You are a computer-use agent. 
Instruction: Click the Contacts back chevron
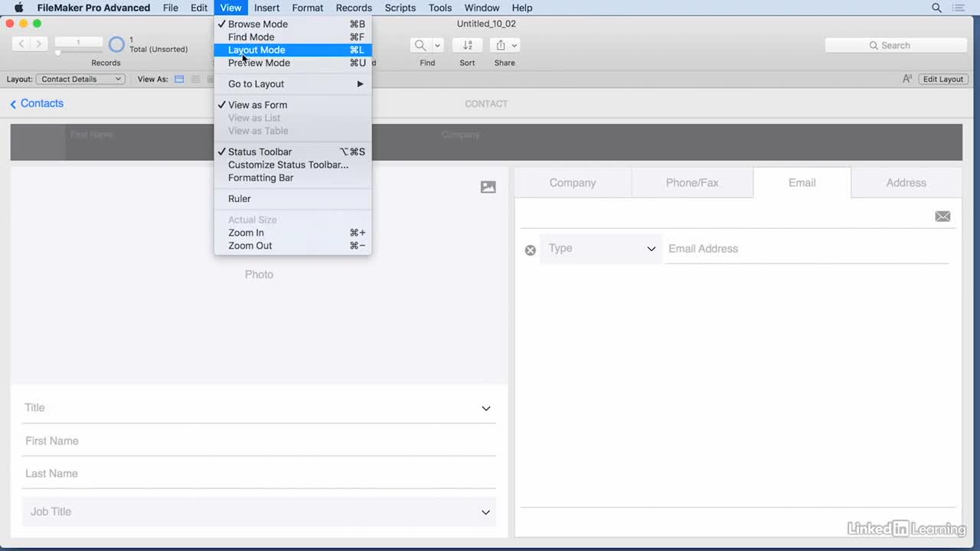(13, 104)
